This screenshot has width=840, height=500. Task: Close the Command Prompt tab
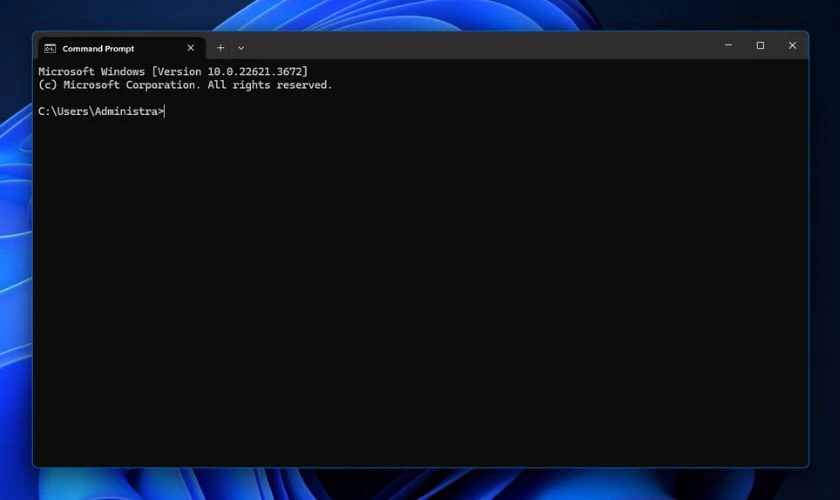(x=191, y=48)
